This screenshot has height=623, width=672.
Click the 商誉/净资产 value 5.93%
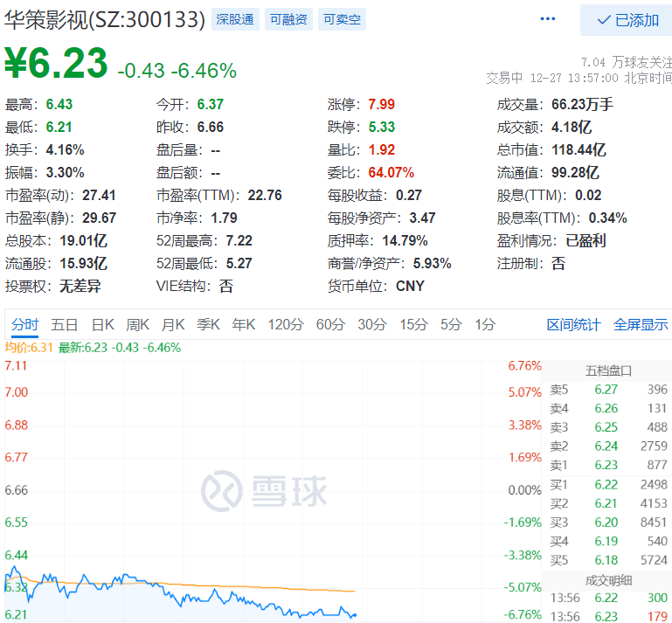(x=432, y=264)
